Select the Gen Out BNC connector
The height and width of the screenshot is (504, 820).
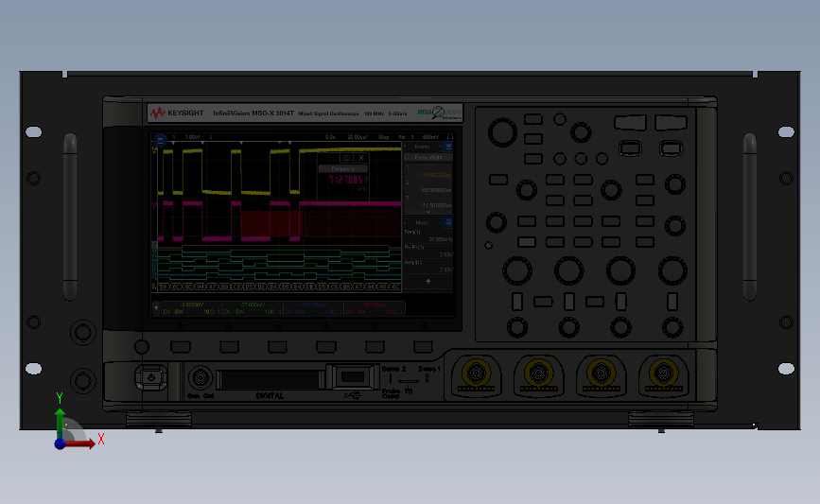(x=201, y=377)
